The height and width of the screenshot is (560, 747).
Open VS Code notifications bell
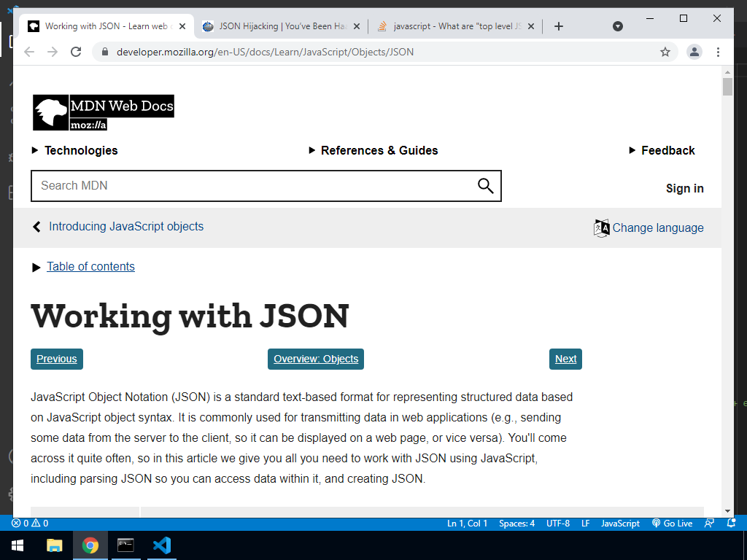tap(731, 524)
